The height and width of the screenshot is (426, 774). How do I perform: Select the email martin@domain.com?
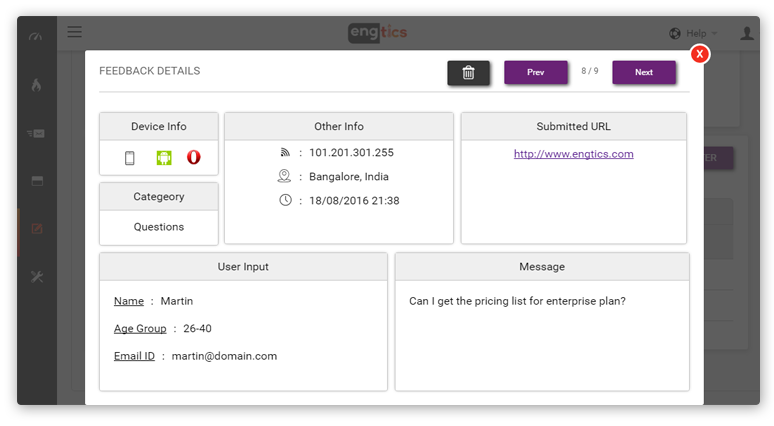pos(224,356)
